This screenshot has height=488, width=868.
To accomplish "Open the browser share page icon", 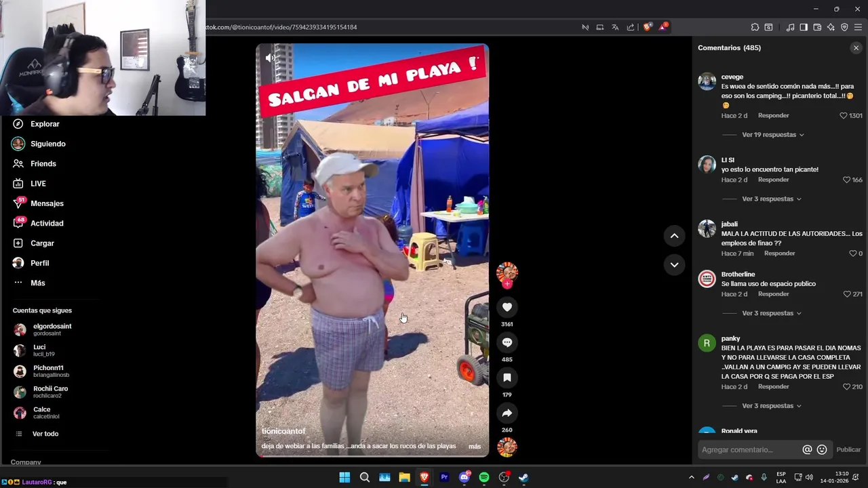I will point(631,27).
